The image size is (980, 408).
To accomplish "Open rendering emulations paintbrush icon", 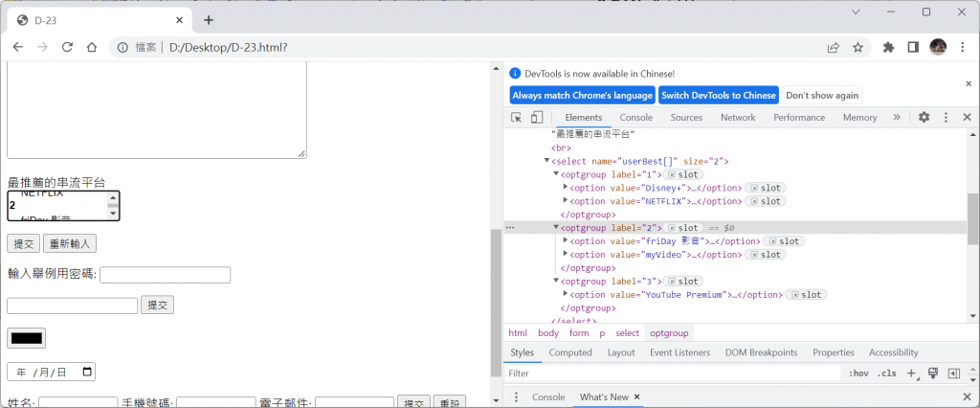I will [x=934, y=373].
